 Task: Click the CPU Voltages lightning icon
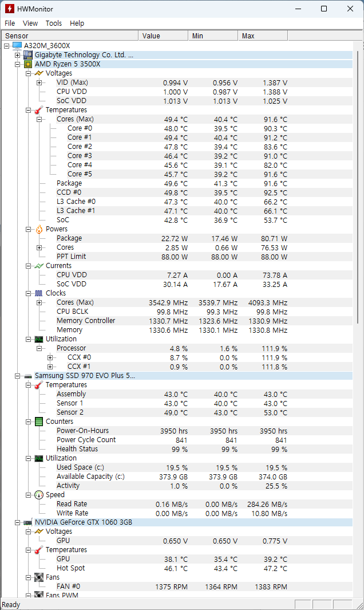(39, 73)
